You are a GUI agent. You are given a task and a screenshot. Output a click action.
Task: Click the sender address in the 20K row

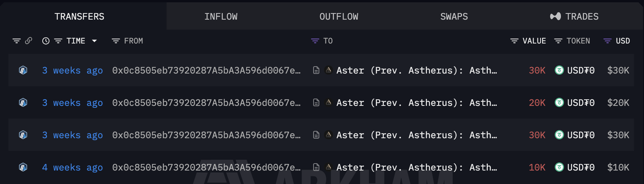tap(207, 103)
